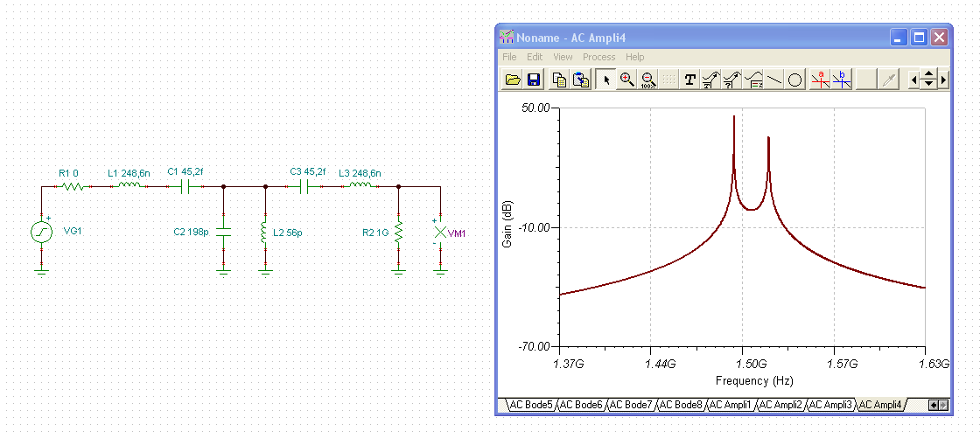Screen dimensions: 980x438
Task: Click the -70.00 y-axis value
Action: click(x=533, y=347)
